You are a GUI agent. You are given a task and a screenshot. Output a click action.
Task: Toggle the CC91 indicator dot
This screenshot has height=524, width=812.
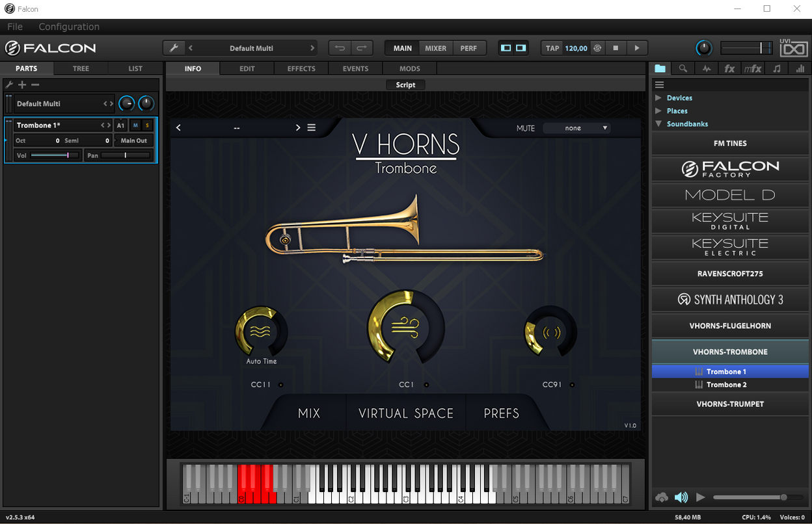click(x=572, y=385)
